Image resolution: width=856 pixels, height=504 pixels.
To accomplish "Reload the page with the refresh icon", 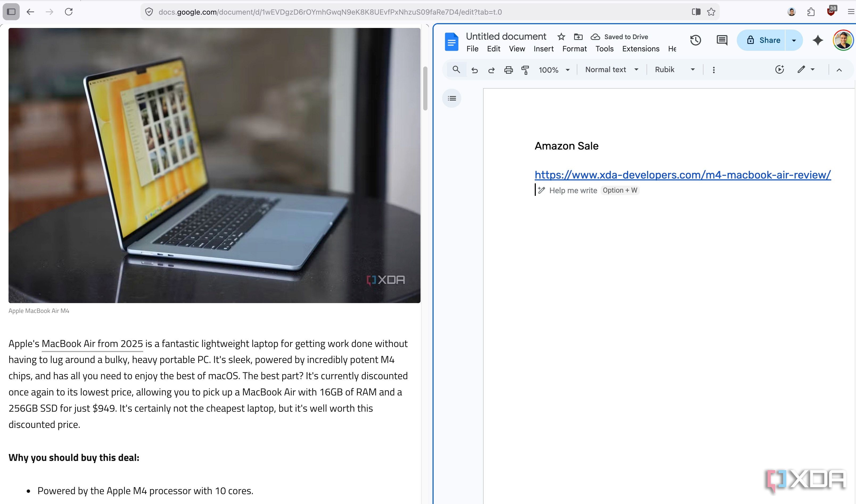I will pyautogui.click(x=69, y=12).
